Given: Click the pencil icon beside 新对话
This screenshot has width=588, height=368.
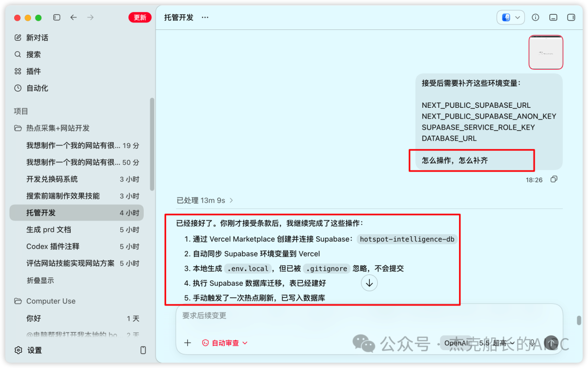Looking at the screenshot, I should coord(17,38).
